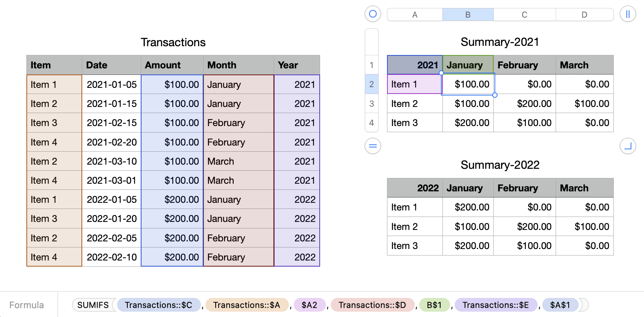Click the Transactions::$D formula token
644x317 pixels.
372,305
